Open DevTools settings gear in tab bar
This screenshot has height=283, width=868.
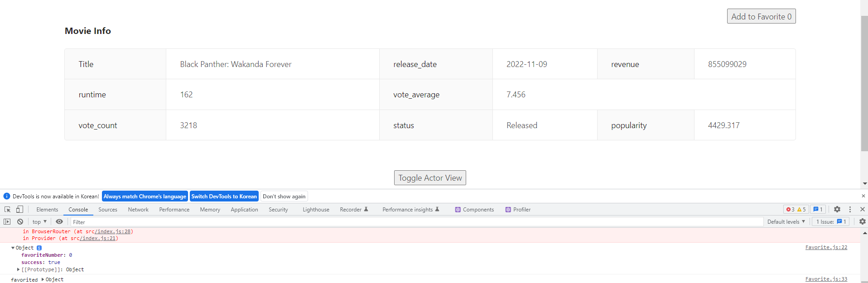point(837,209)
